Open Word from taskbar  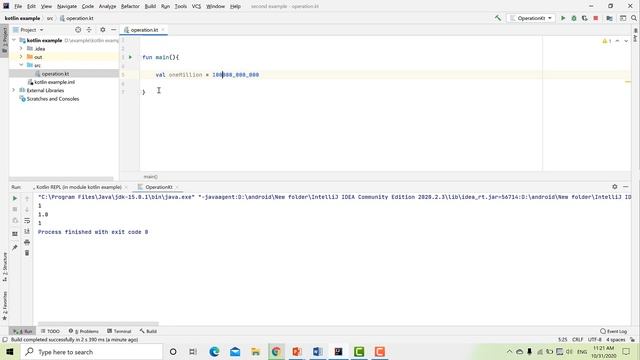[318, 352]
